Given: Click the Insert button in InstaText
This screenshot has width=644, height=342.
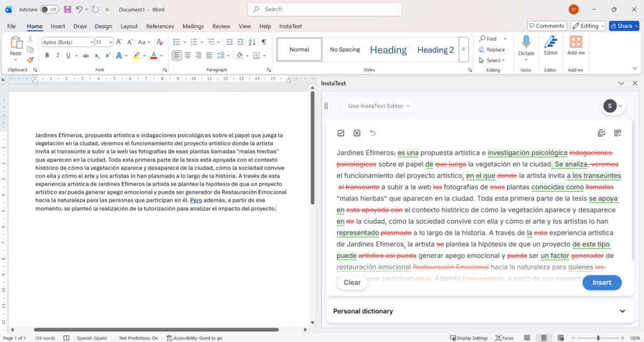Looking at the screenshot, I should 601,282.
